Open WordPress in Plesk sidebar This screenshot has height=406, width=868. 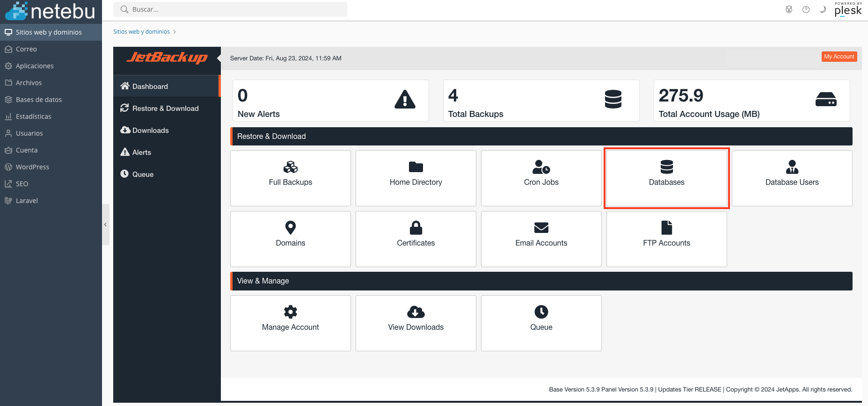click(51, 167)
